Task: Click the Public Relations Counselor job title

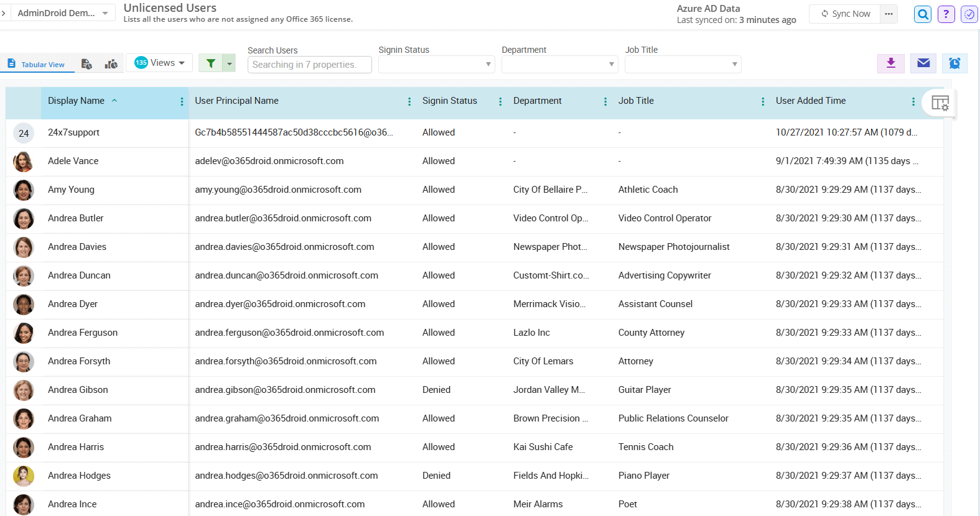Action: [x=673, y=418]
